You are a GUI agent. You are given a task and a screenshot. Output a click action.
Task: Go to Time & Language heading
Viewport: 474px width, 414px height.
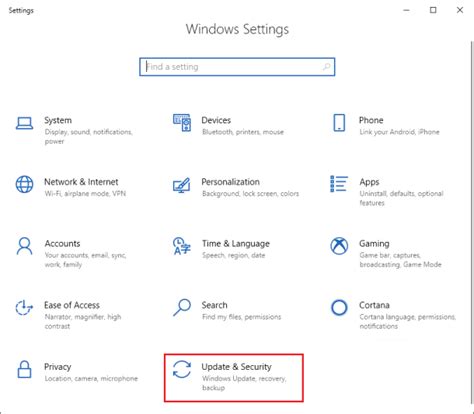pos(236,244)
